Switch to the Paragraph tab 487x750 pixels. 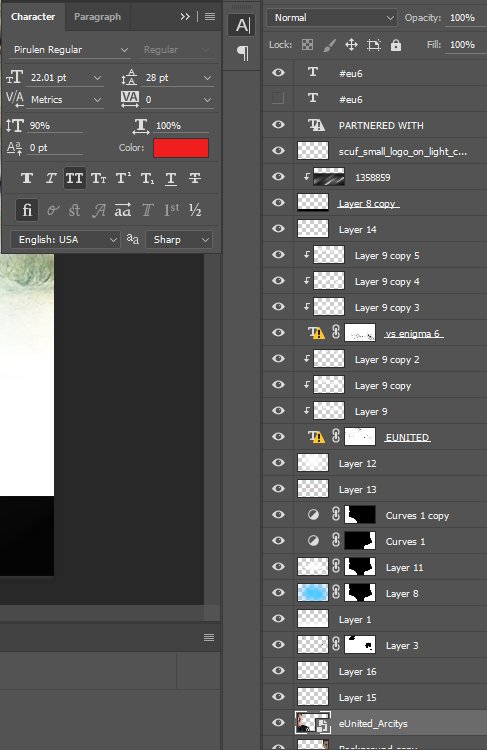98,17
